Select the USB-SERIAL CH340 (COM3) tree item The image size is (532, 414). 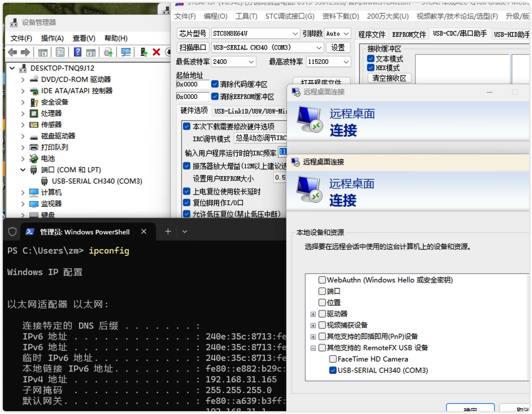click(97, 181)
